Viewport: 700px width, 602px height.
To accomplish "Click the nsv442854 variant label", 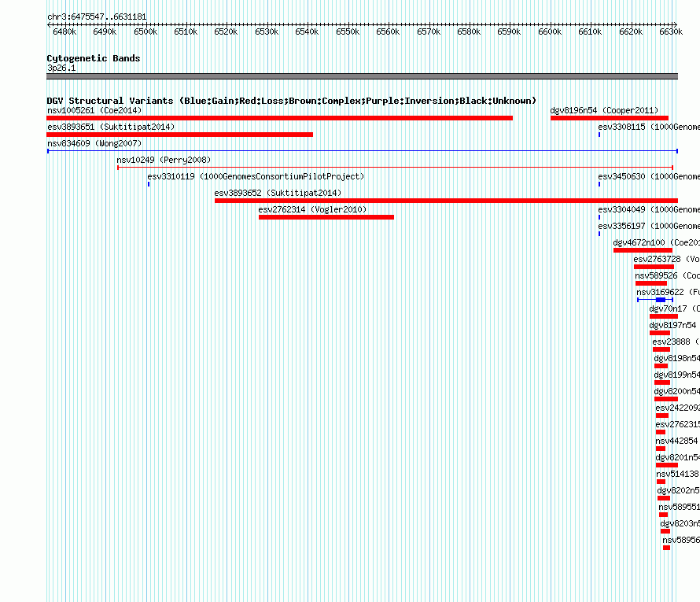I will [x=676, y=441].
